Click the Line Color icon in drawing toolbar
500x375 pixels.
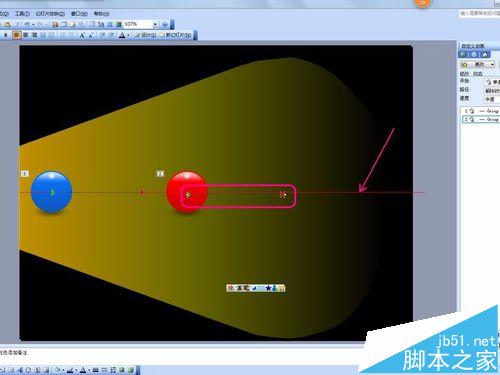(70, 370)
